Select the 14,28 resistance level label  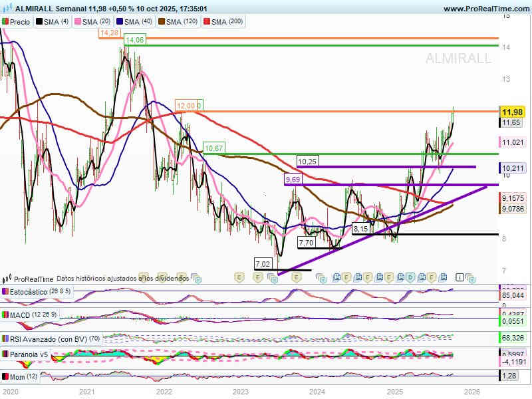(x=108, y=33)
